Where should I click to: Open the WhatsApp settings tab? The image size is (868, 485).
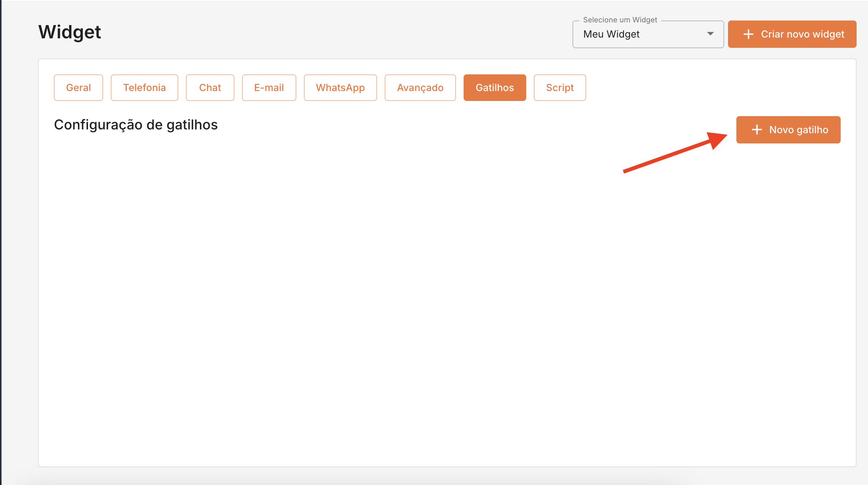pos(340,88)
